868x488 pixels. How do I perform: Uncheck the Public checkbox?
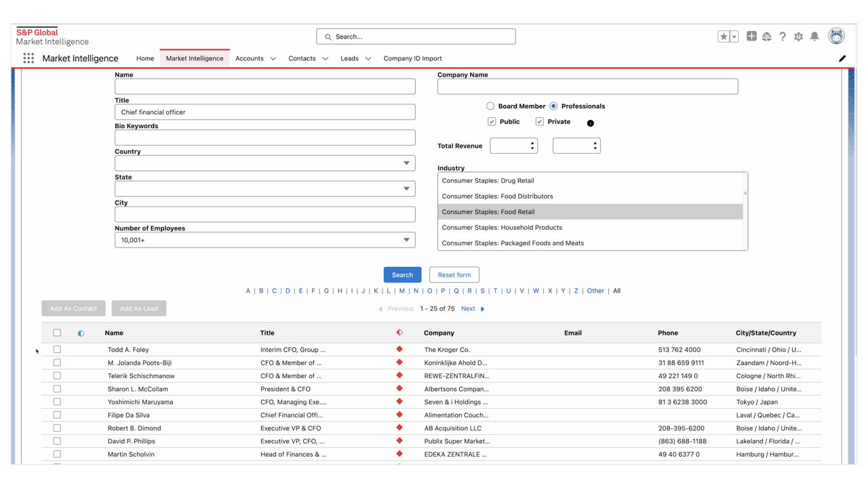[492, 122]
